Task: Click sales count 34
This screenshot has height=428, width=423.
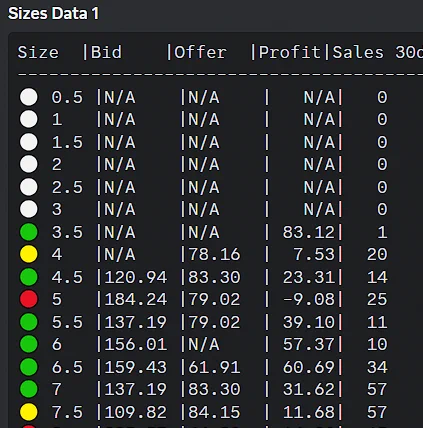Action: 377,367
